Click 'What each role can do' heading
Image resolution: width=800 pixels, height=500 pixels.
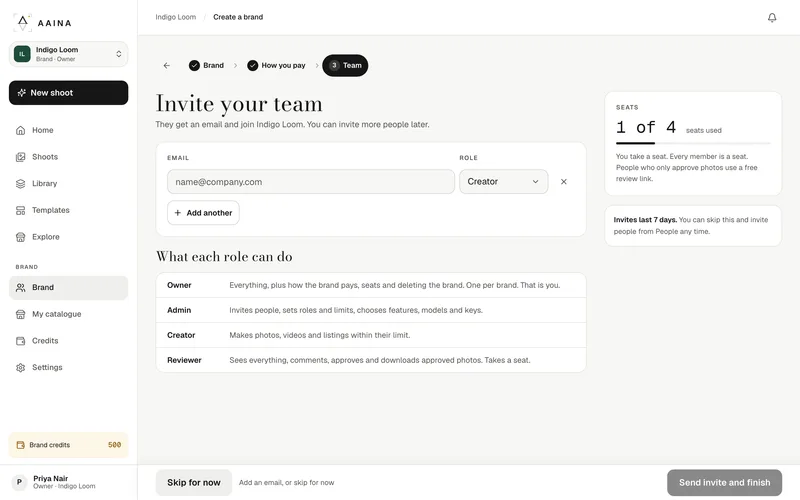point(224,256)
